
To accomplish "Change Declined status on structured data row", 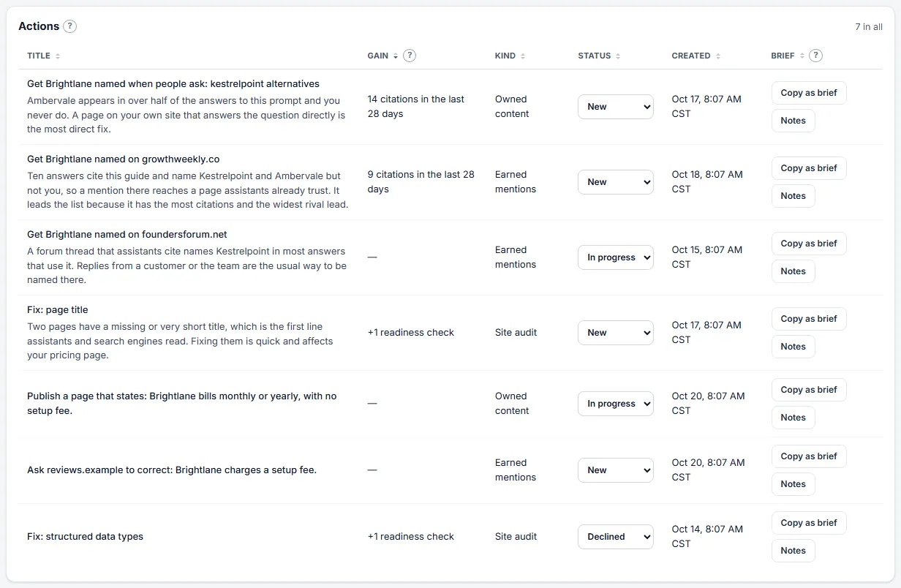I will [616, 537].
